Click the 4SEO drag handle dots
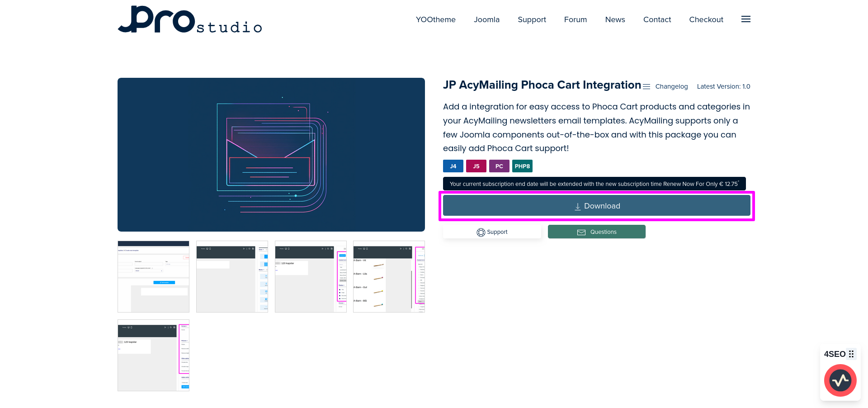This screenshot has height=408, width=868. point(851,354)
